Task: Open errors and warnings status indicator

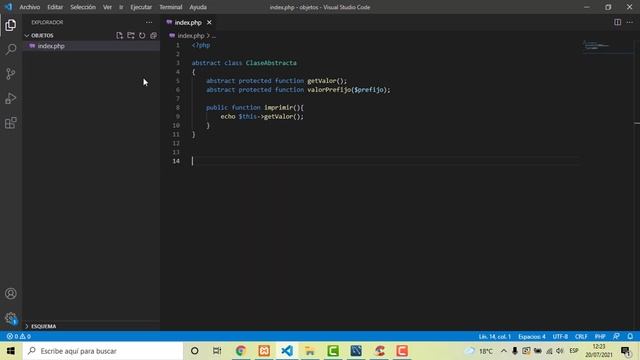Action: (x=19, y=336)
